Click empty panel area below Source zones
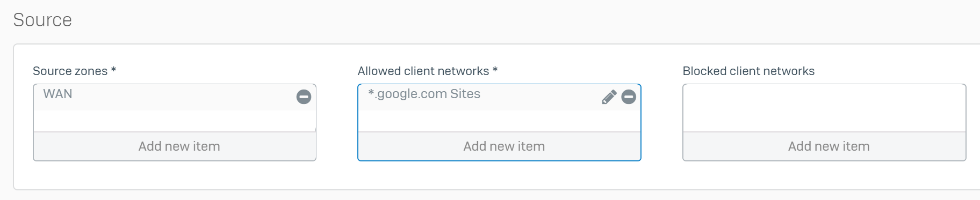 (x=175, y=175)
